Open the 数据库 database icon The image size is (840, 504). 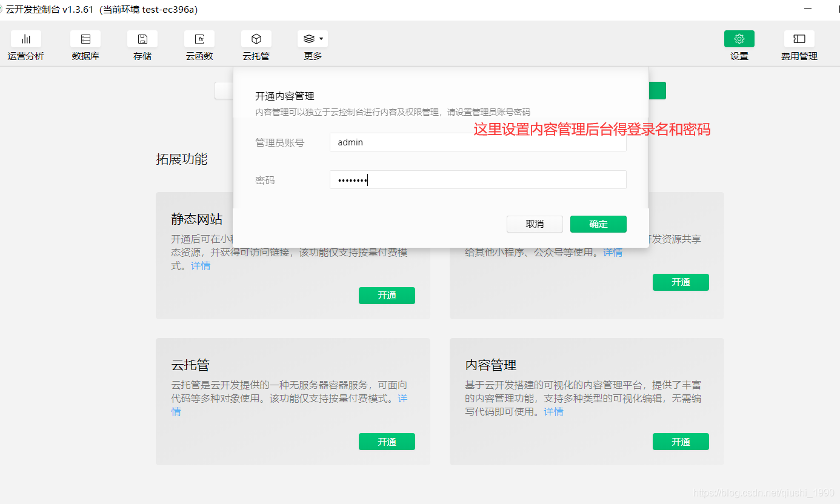(85, 39)
